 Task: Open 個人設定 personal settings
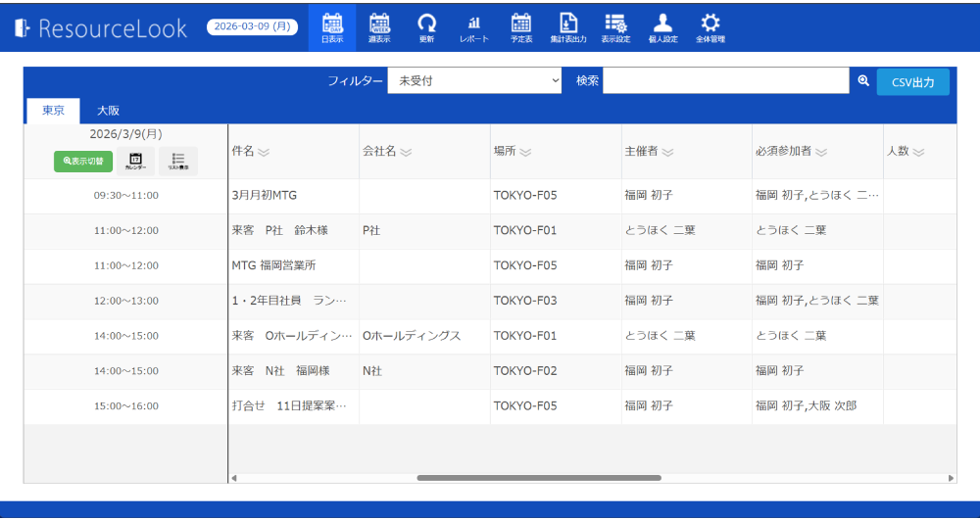pyautogui.click(x=662, y=27)
